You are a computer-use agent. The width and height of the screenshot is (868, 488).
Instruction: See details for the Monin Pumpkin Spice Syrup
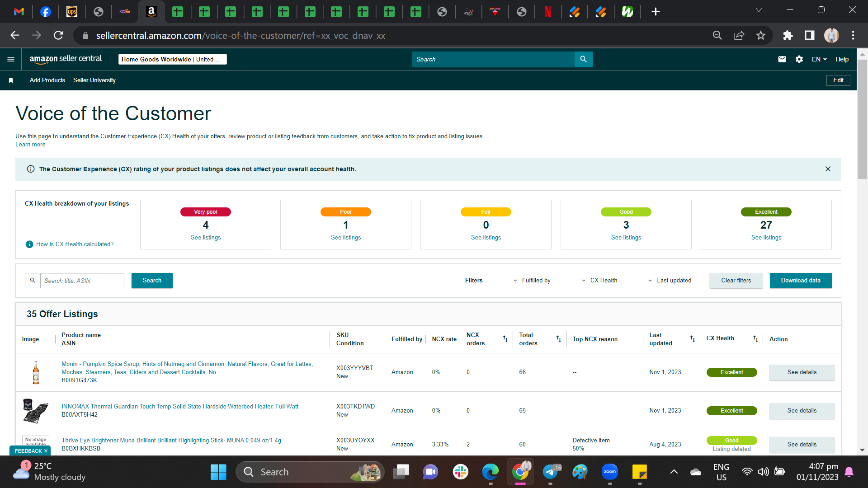(802, 372)
